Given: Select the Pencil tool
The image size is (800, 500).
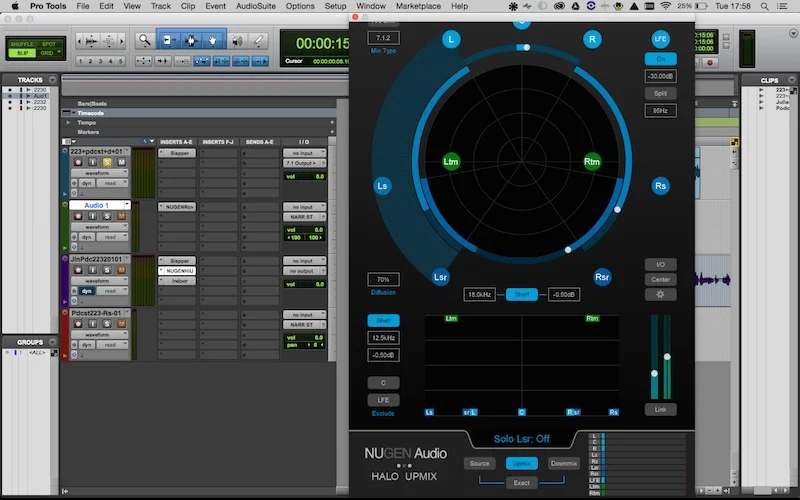Looking at the screenshot, I should pyautogui.click(x=259, y=41).
